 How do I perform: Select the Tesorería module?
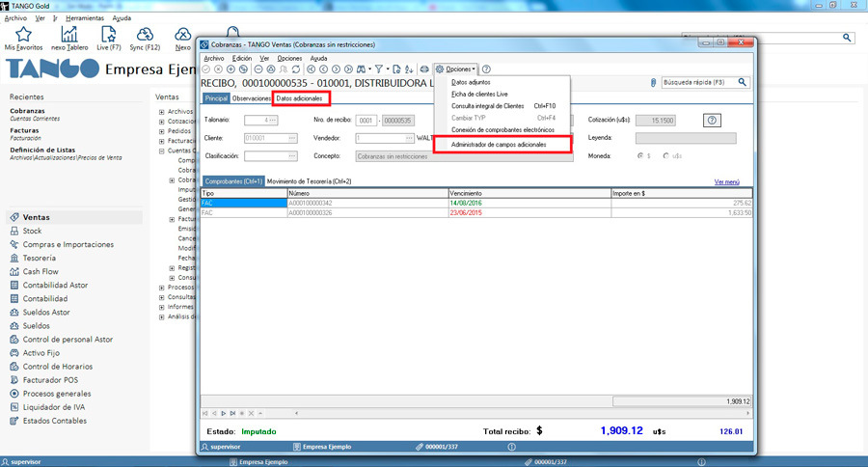(x=39, y=259)
